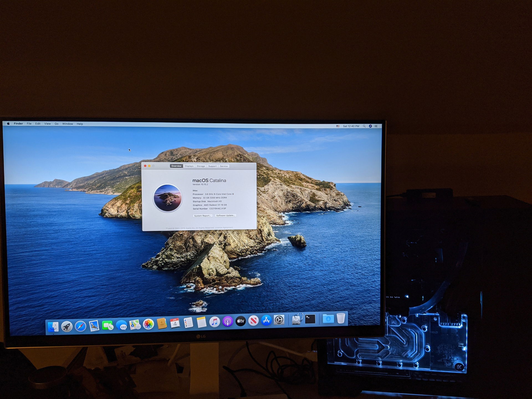Open Apple News from the Dock
532x399 pixels.
[x=253, y=321]
